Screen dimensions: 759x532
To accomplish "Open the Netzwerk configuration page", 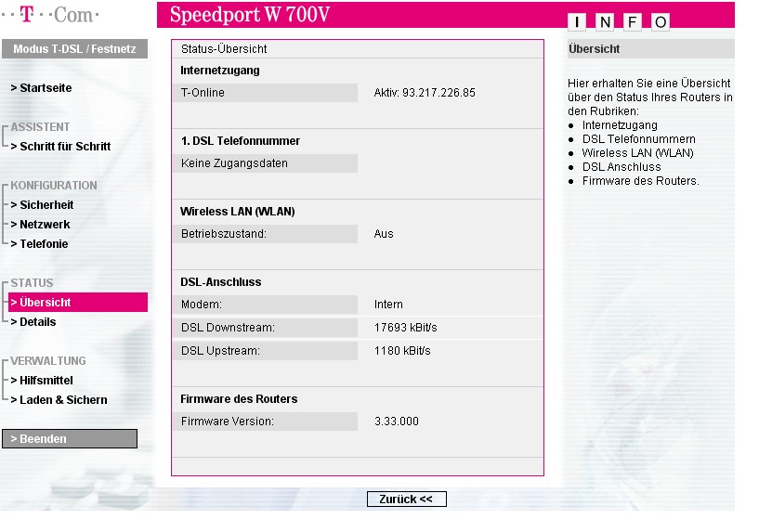I will [40, 225].
